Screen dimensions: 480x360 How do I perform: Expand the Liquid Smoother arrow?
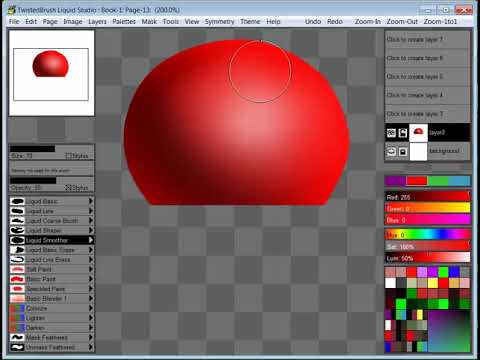click(x=91, y=240)
